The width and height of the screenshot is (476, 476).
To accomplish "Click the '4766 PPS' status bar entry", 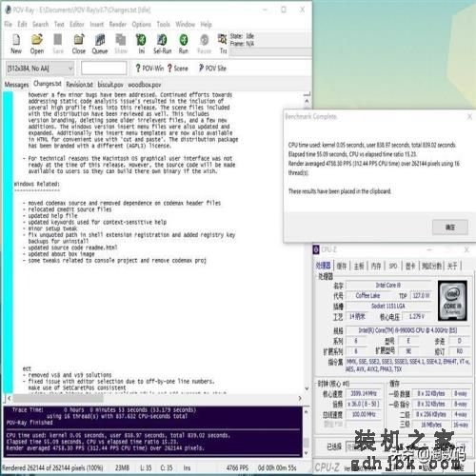I will (x=237, y=467).
